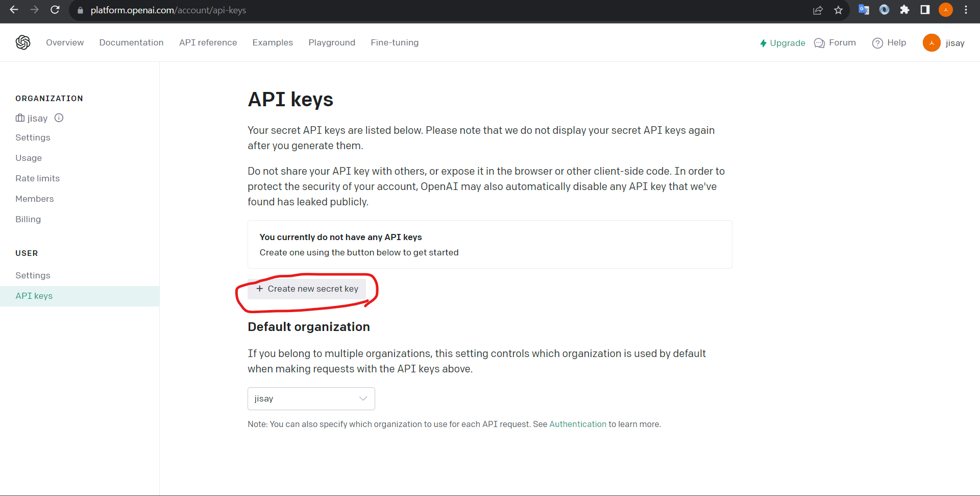The image size is (980, 496).
Task: Click the Forum chat bubble icon
Action: (819, 43)
